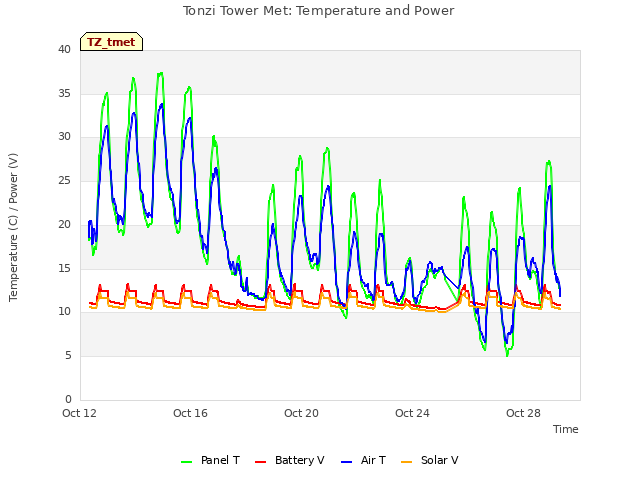640x480 pixels.
Task: Click the Battery V legend label
Action: pyautogui.click(x=300, y=460)
